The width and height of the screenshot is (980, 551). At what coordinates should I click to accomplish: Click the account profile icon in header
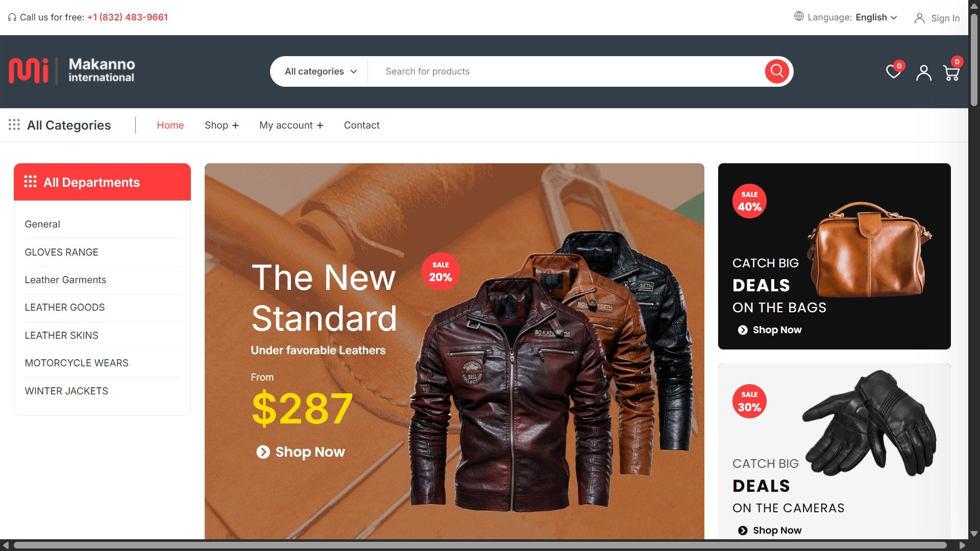click(923, 73)
